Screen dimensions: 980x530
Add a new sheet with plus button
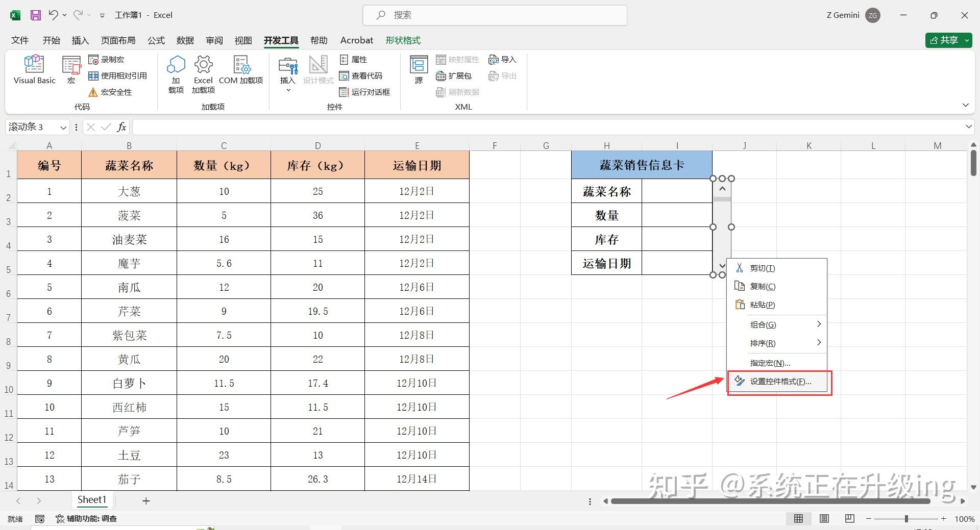coord(146,501)
